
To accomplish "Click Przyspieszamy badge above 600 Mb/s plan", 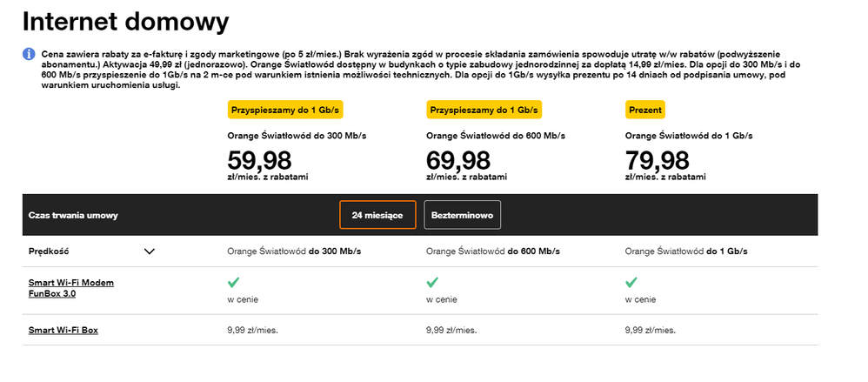I will click(x=484, y=111).
